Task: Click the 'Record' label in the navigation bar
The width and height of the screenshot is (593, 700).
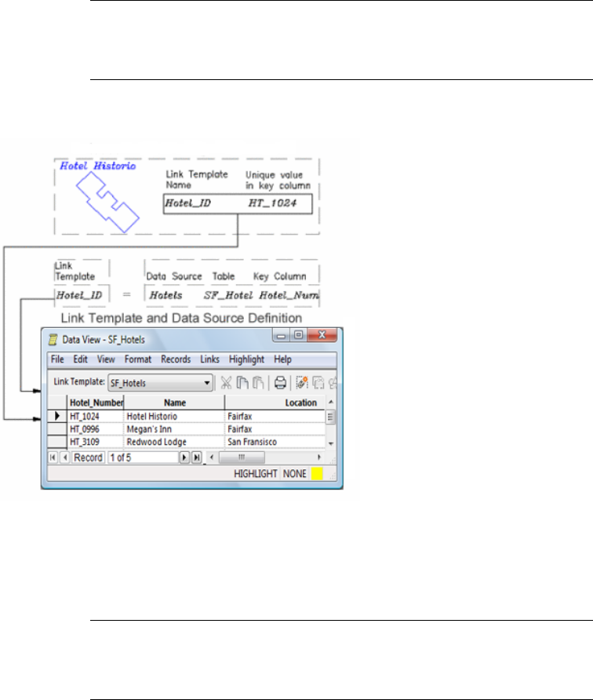Action: [88, 458]
